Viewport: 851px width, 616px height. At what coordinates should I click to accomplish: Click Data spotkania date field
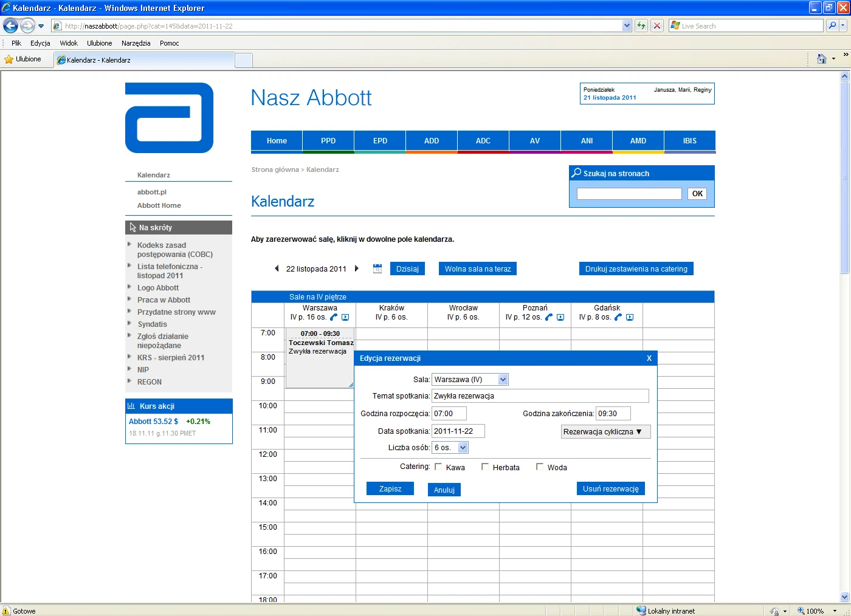(458, 431)
